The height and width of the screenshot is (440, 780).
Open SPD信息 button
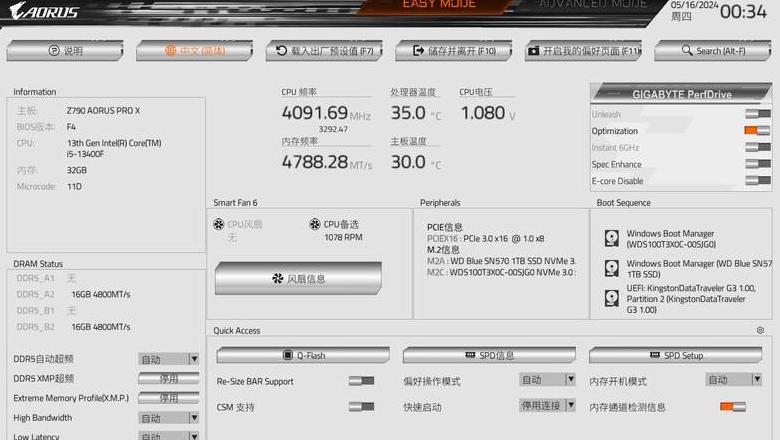click(489, 355)
